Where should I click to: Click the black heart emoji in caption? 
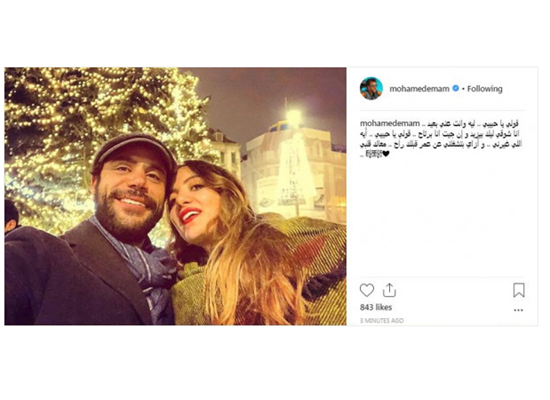[386, 154]
